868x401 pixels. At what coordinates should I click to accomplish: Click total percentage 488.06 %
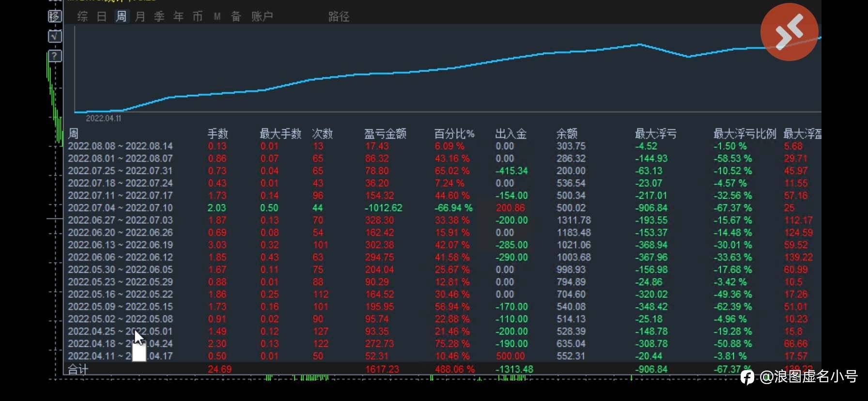click(x=455, y=369)
